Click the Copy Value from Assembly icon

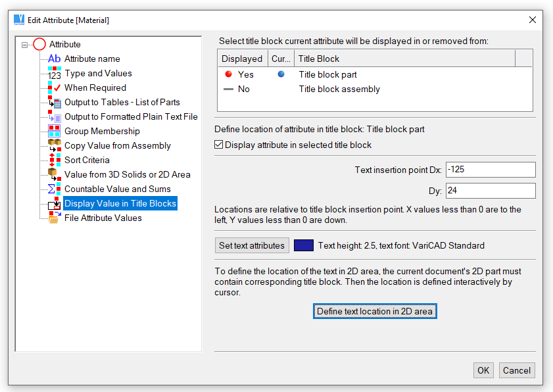54,146
